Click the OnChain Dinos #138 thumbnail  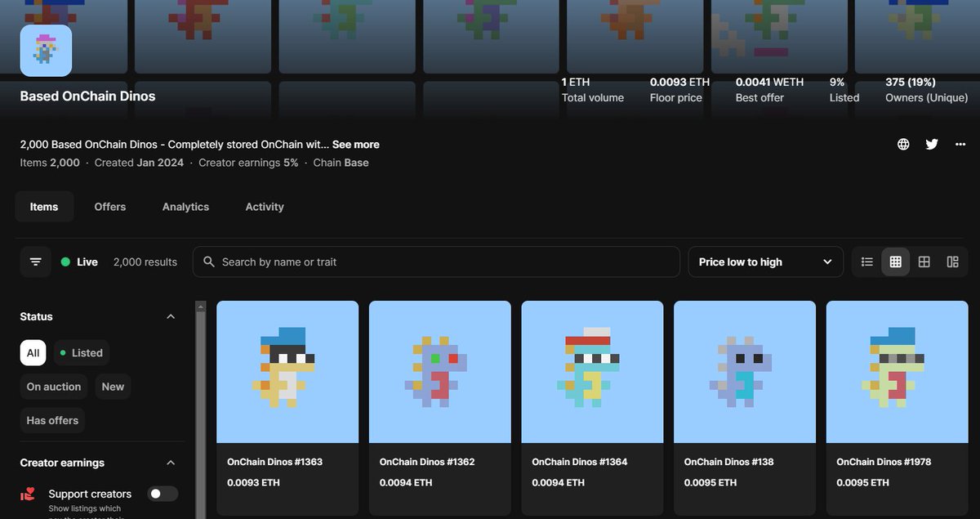tap(745, 372)
